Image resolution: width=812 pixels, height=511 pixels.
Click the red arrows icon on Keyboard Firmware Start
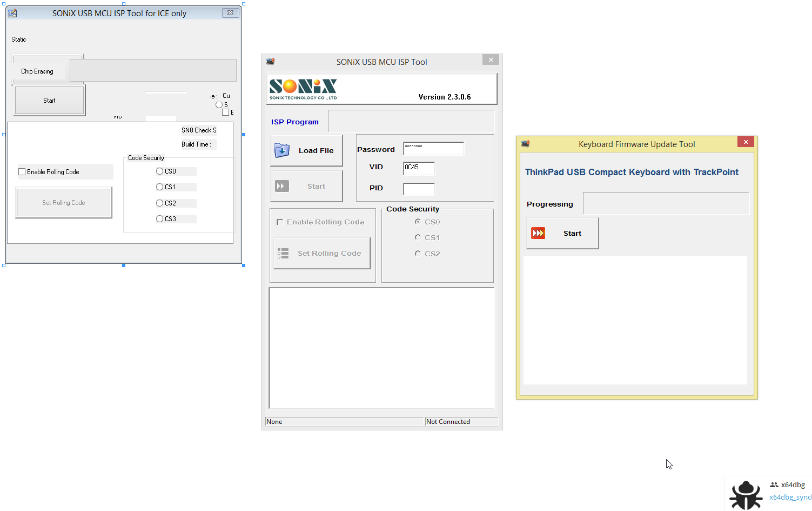point(538,233)
